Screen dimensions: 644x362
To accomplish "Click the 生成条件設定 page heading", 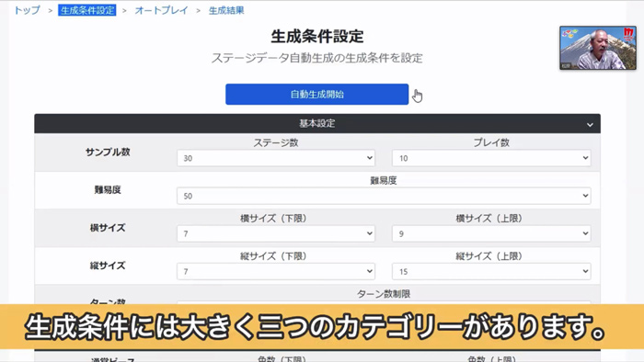I will tap(317, 36).
